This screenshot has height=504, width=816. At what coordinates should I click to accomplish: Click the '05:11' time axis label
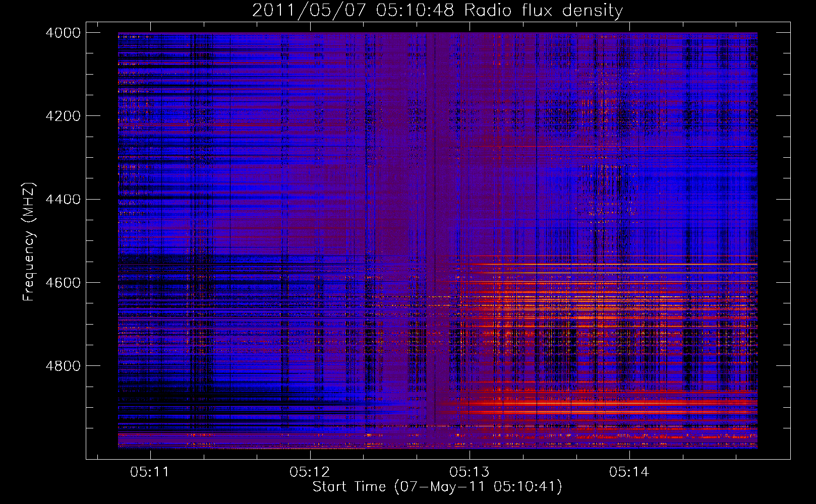point(149,472)
